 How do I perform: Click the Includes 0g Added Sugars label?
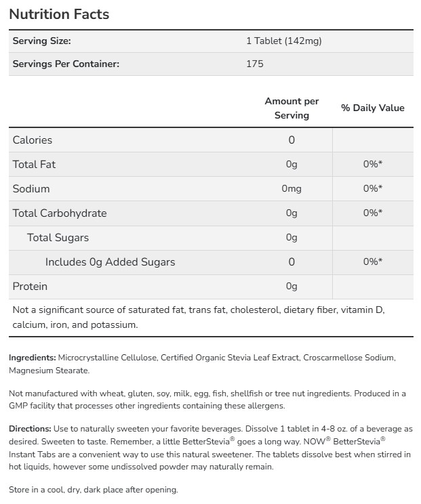pyautogui.click(x=110, y=262)
